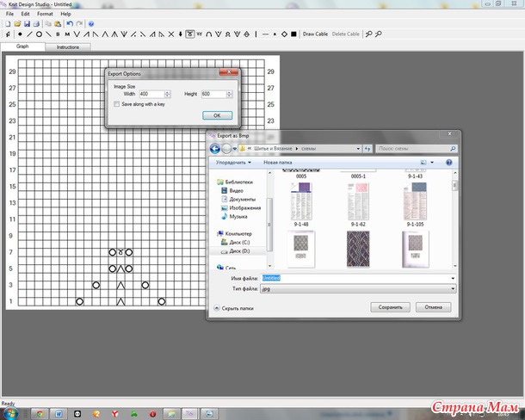Select the X cross stitch symbol

(171, 34)
